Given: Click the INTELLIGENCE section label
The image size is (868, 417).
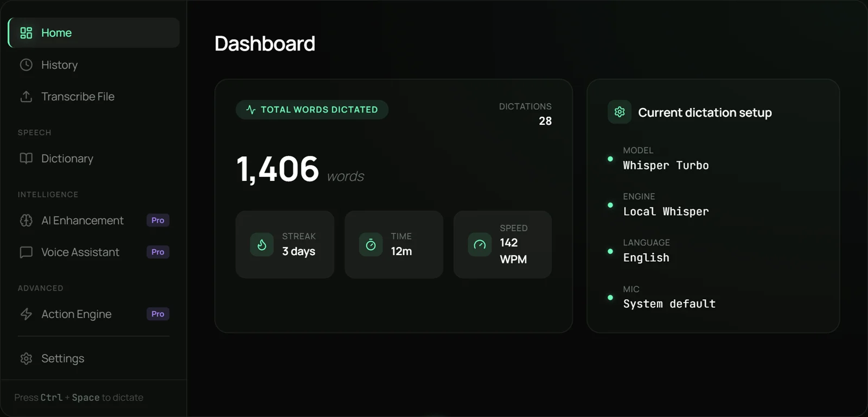Looking at the screenshot, I should (x=48, y=194).
